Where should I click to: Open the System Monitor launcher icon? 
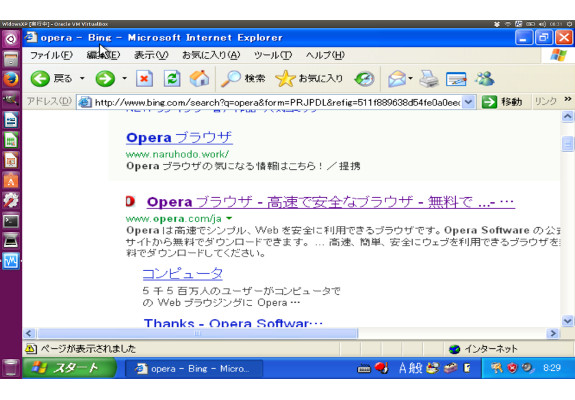11,261
